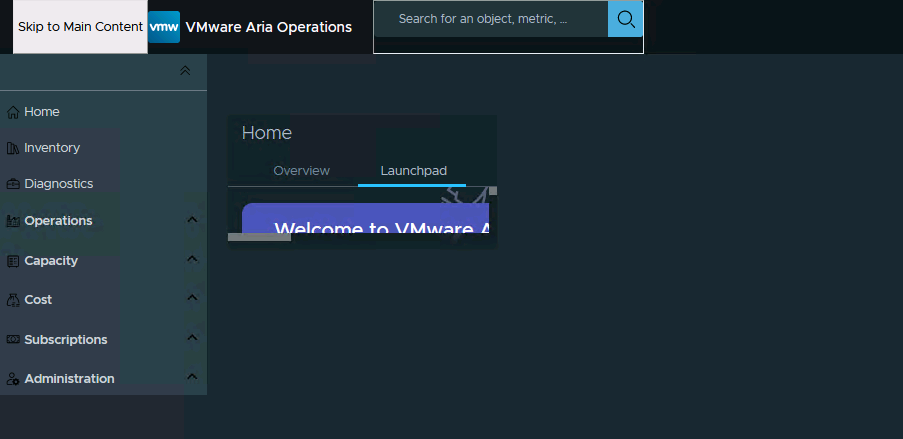Click the VMware Aria Operations title
This screenshot has height=439, width=903.
pos(268,27)
